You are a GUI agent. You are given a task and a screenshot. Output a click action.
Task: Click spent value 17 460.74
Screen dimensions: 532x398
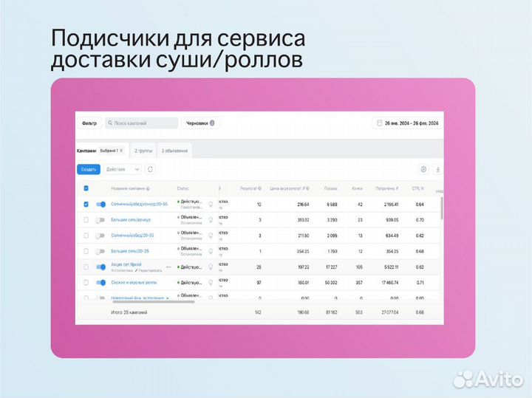point(390,283)
